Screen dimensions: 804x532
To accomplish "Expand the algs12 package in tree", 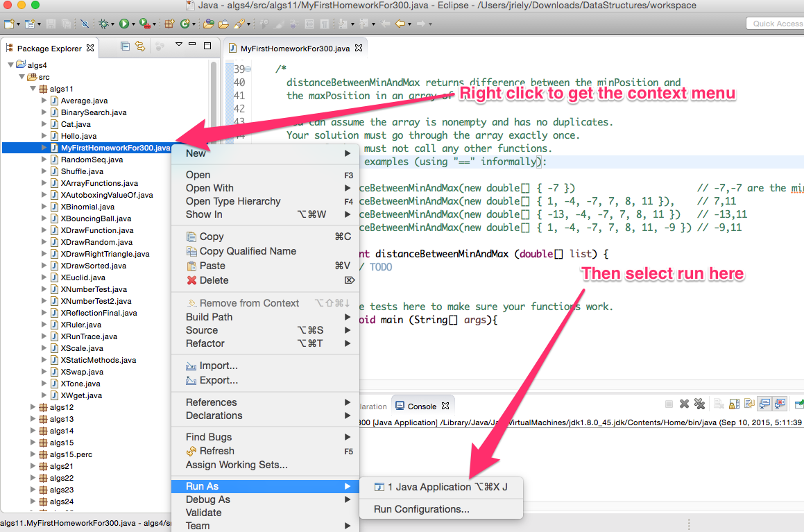I will point(33,407).
